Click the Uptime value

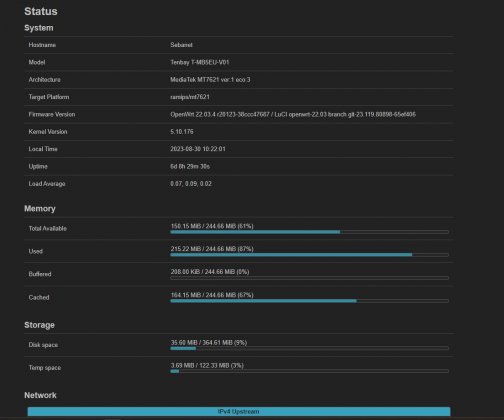190,166
